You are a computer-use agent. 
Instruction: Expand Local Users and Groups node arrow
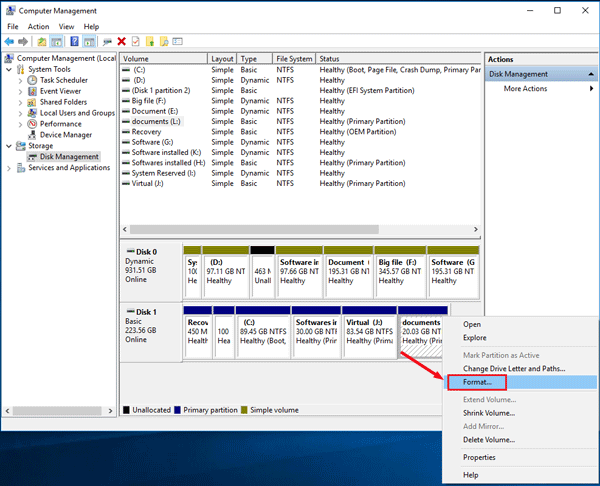coord(20,113)
